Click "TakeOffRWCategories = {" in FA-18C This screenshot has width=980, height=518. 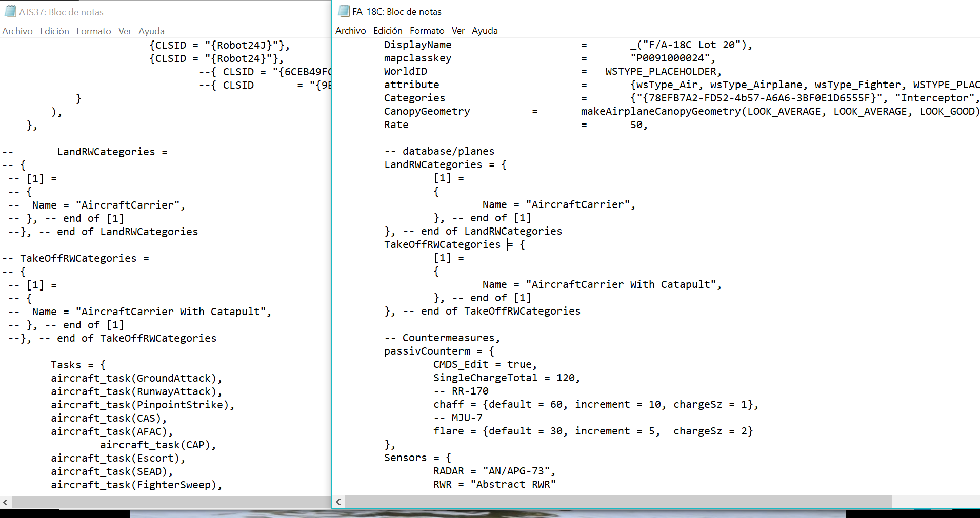[x=455, y=244]
